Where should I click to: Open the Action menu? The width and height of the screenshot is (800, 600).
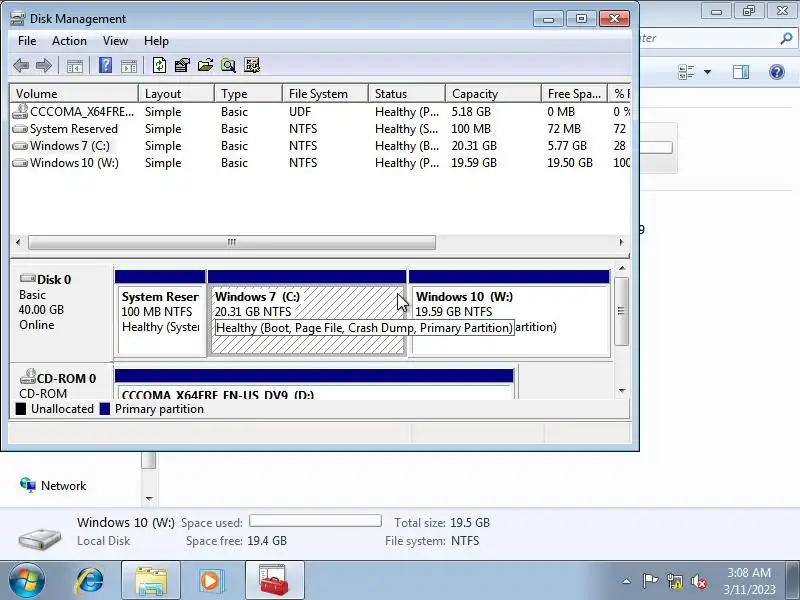pyautogui.click(x=69, y=41)
